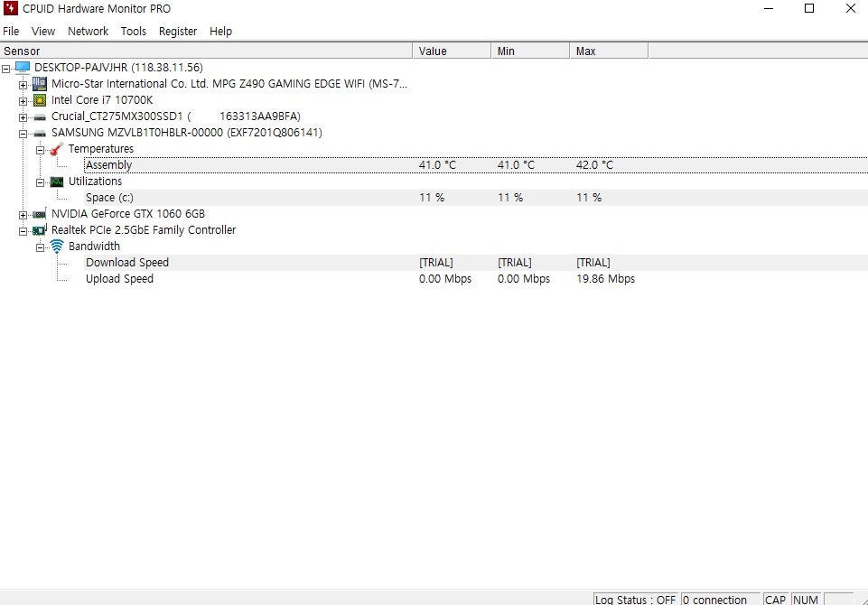Select the Upload Speed row

click(x=476, y=279)
